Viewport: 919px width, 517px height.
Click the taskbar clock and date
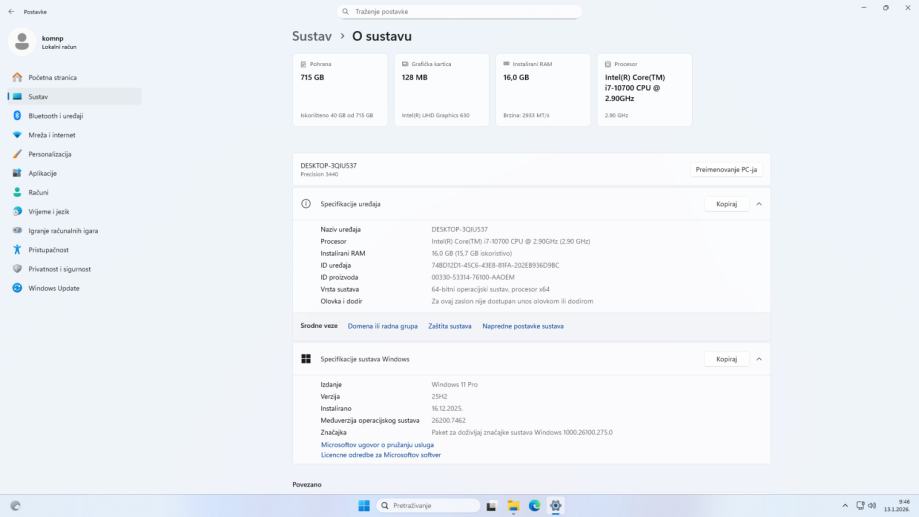click(897, 505)
